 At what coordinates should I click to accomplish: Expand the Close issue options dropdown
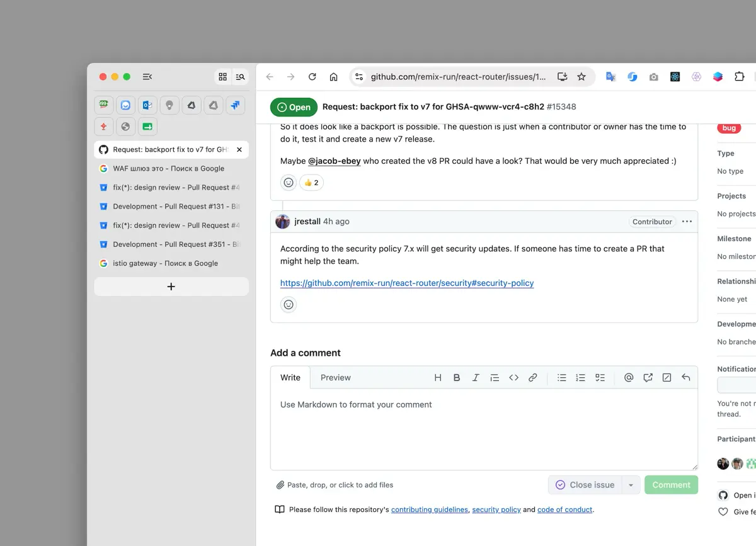click(x=631, y=485)
